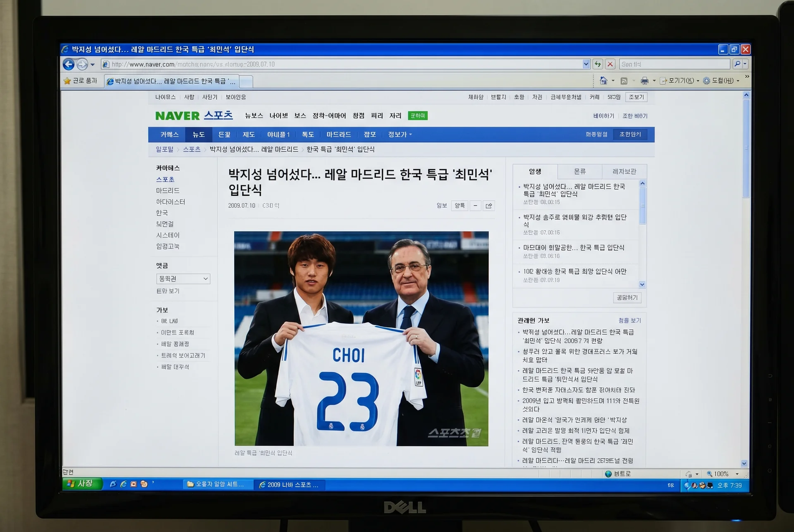The image size is (794, 532).
Task: Select the 마드리드 tab in blue navigation bar
Action: (x=338, y=134)
